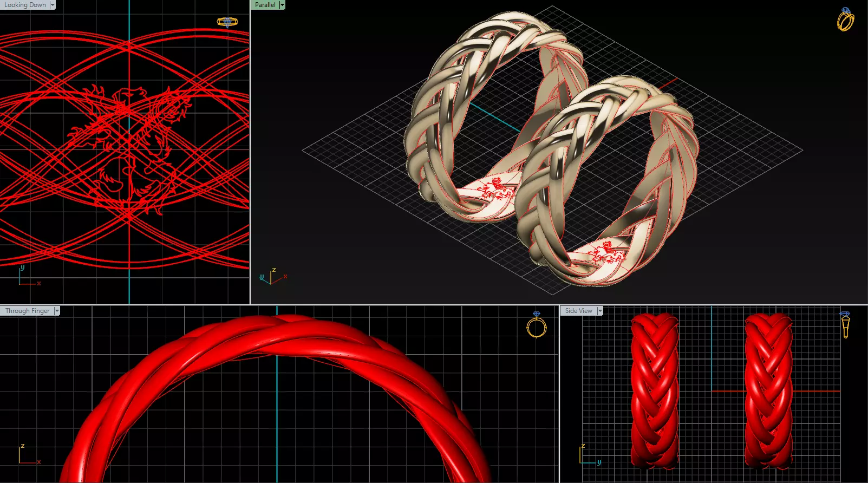Click the top-down ring icon in Looking Down view

coord(227,22)
